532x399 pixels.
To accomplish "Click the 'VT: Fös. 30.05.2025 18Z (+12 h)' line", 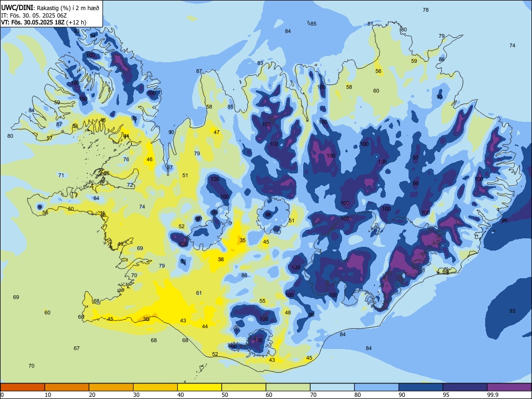I will pyautogui.click(x=44, y=22).
